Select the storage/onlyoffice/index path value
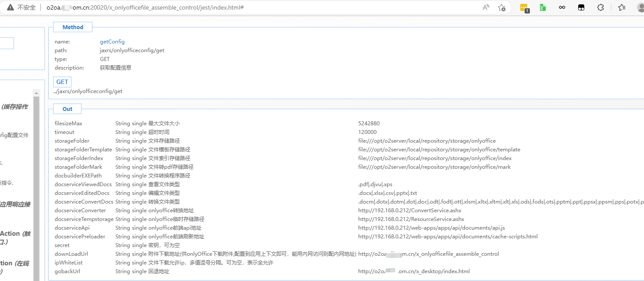The image size is (644, 281). (x=435, y=158)
